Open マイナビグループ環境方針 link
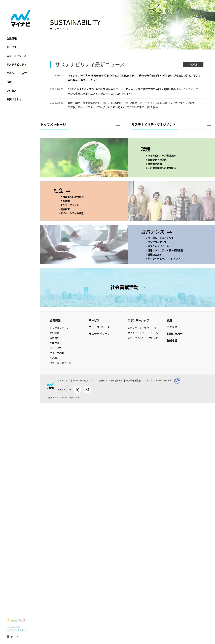This screenshot has width=215, height=644. 161,156
